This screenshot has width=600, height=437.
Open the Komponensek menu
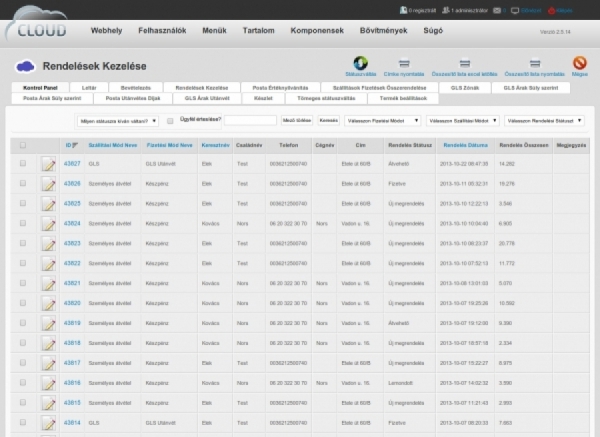[x=317, y=31]
